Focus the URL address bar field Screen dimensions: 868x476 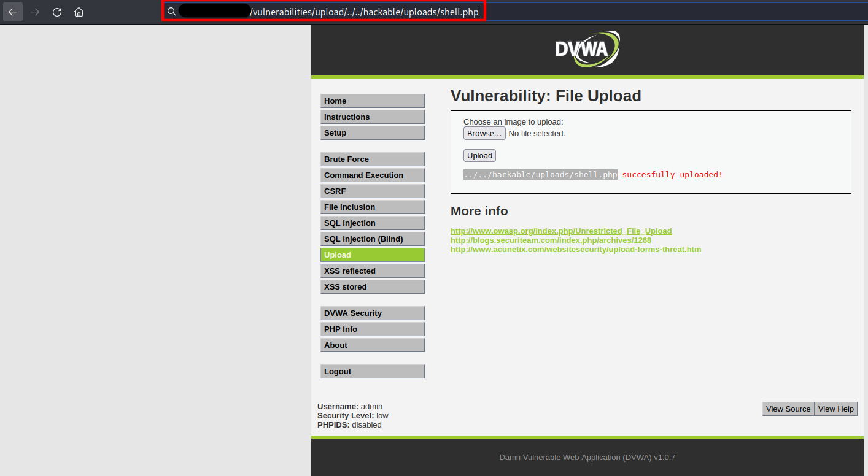click(365, 12)
